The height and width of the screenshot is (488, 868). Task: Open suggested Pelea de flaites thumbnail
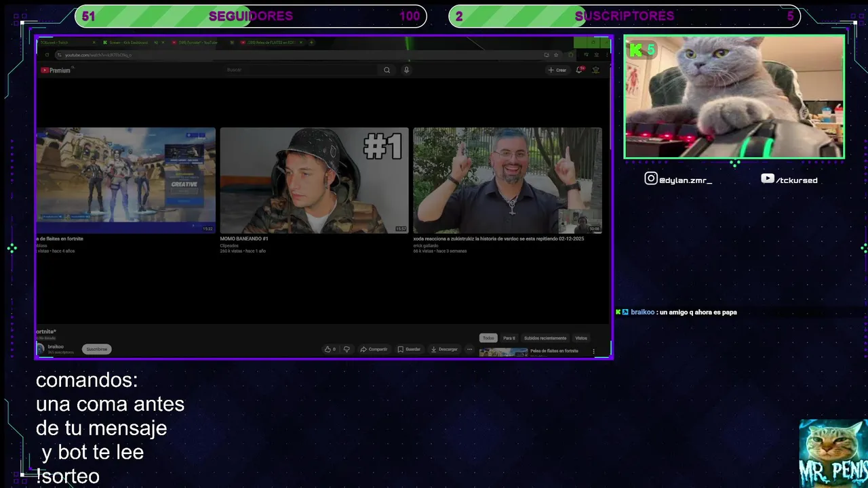(x=503, y=352)
